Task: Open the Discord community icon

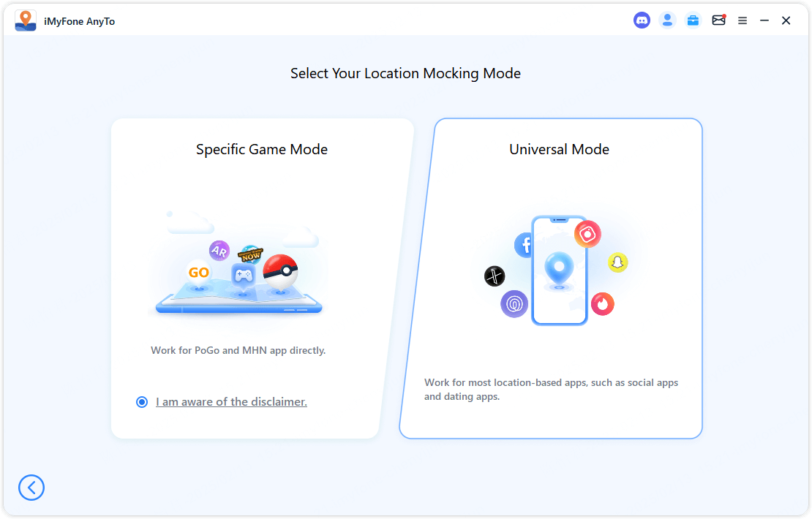Action: pyautogui.click(x=642, y=20)
